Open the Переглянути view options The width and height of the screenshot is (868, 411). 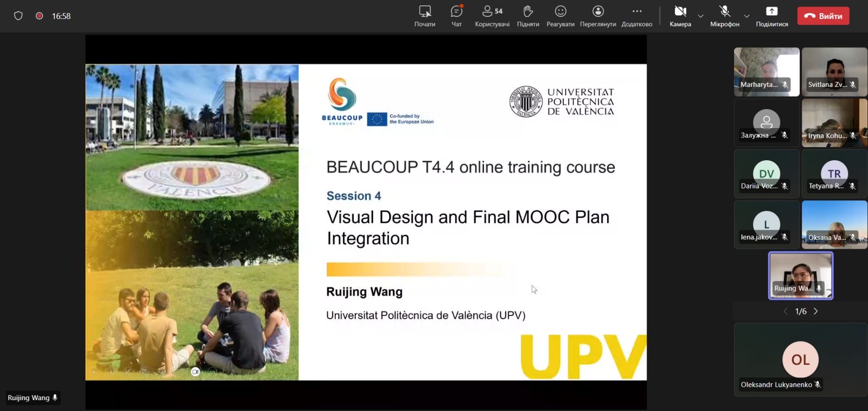click(x=598, y=16)
